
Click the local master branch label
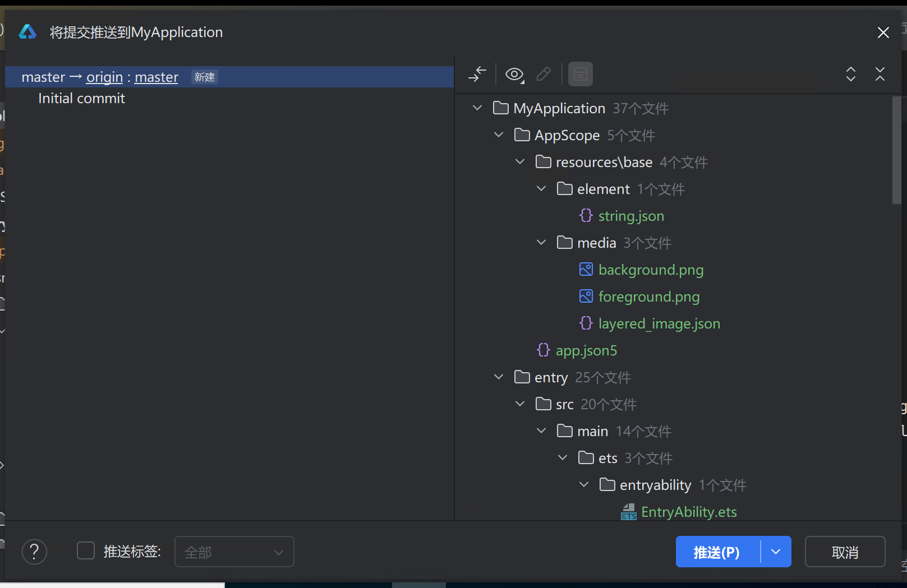tap(43, 77)
